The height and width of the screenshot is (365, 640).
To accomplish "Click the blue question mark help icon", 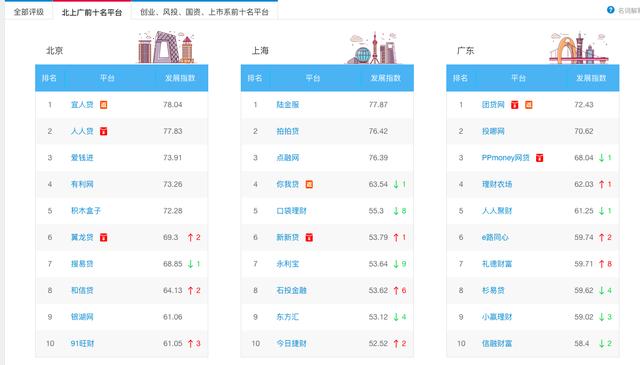I will 611,10.
